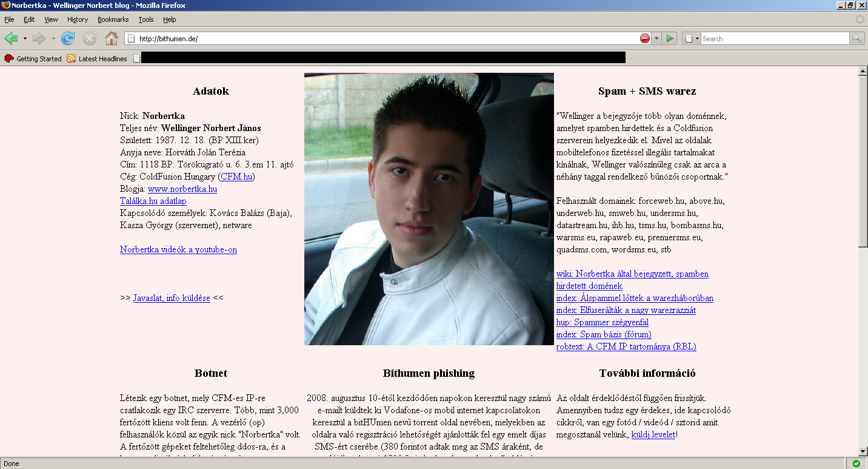Click the Back navigation arrow

click(12, 39)
